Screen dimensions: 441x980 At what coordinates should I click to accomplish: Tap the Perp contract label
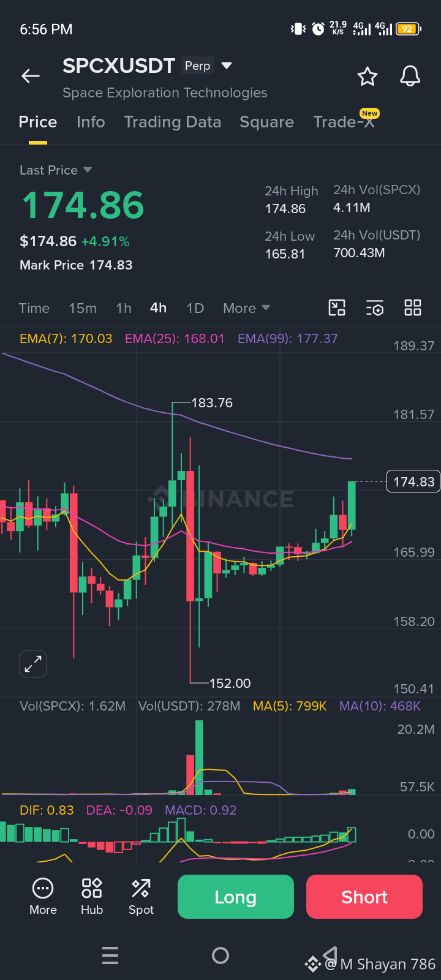197,66
